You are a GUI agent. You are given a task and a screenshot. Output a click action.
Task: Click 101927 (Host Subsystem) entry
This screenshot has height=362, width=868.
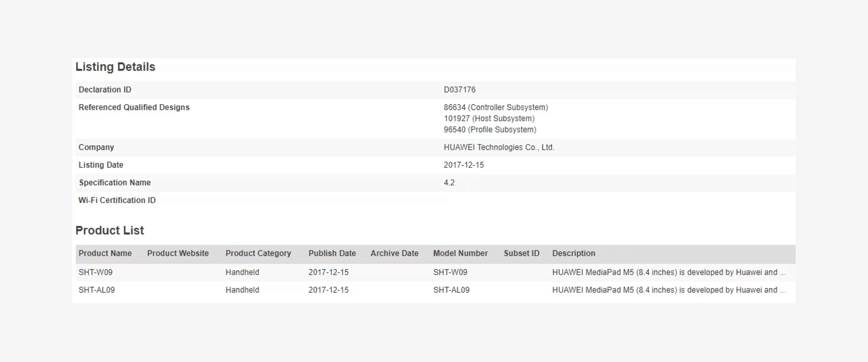pos(489,119)
